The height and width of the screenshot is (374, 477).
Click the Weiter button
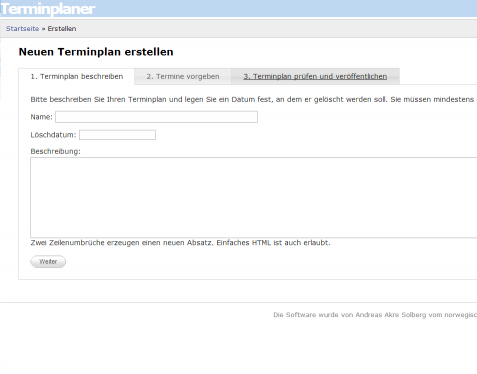[x=48, y=262]
